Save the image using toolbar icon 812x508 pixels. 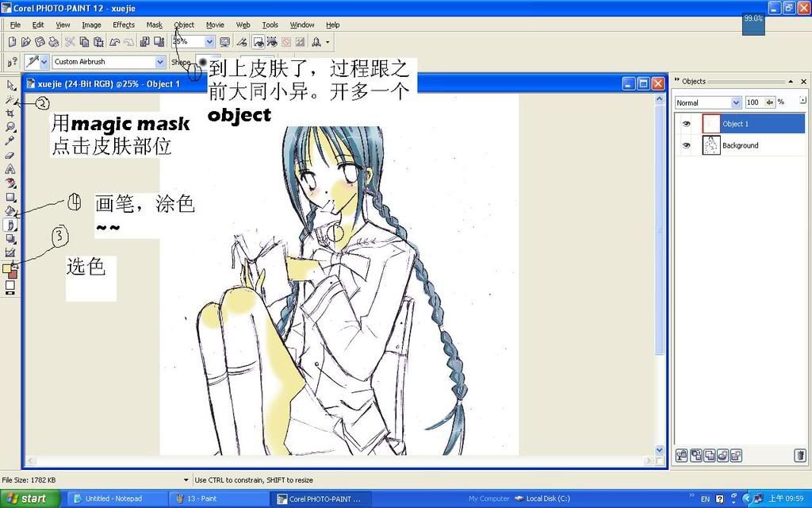click(40, 41)
